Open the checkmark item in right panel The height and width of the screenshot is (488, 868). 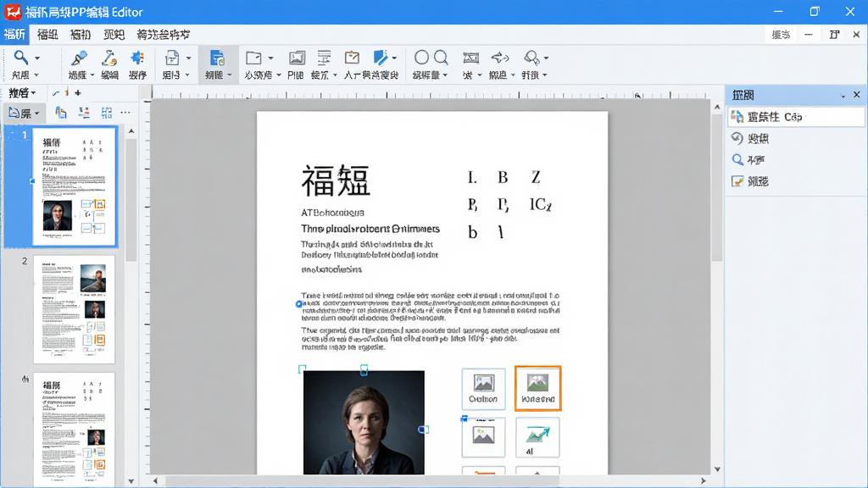(x=737, y=181)
